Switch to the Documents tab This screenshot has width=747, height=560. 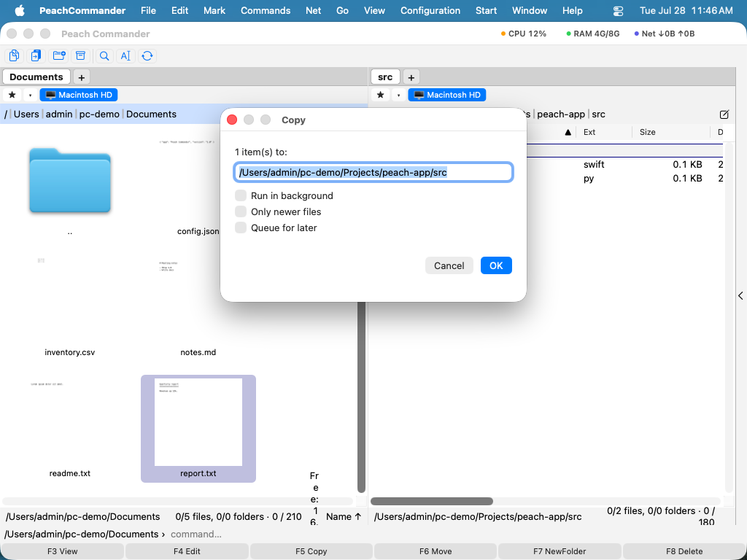click(x=36, y=77)
